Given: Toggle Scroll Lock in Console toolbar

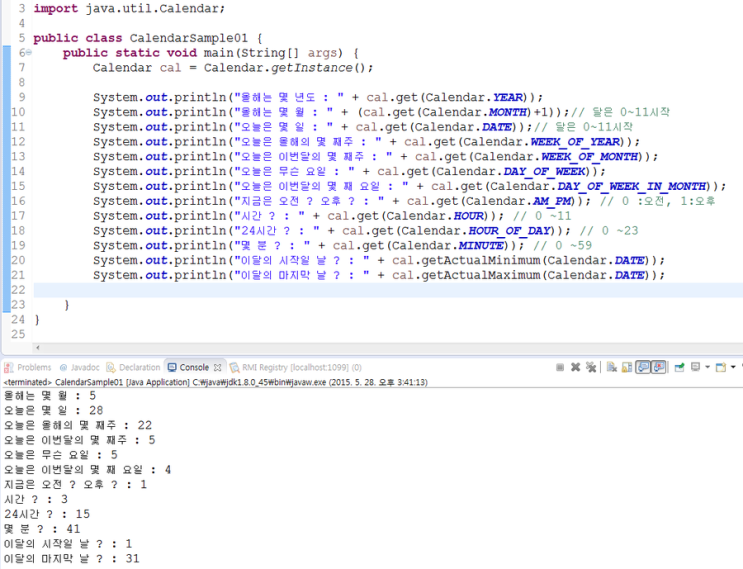Looking at the screenshot, I should 627,368.
